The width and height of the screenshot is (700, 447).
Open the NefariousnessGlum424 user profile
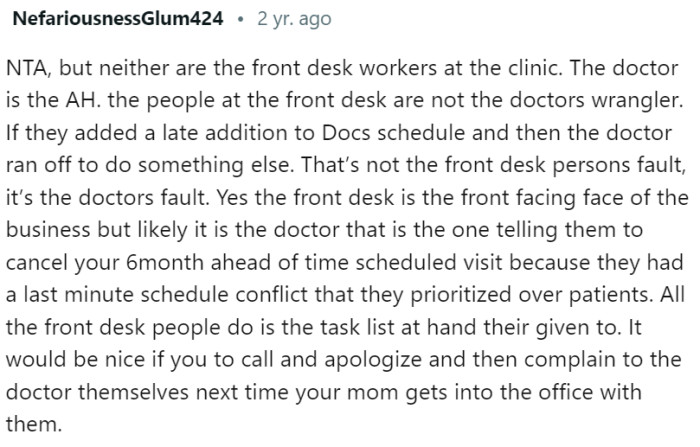pyautogui.click(x=118, y=19)
